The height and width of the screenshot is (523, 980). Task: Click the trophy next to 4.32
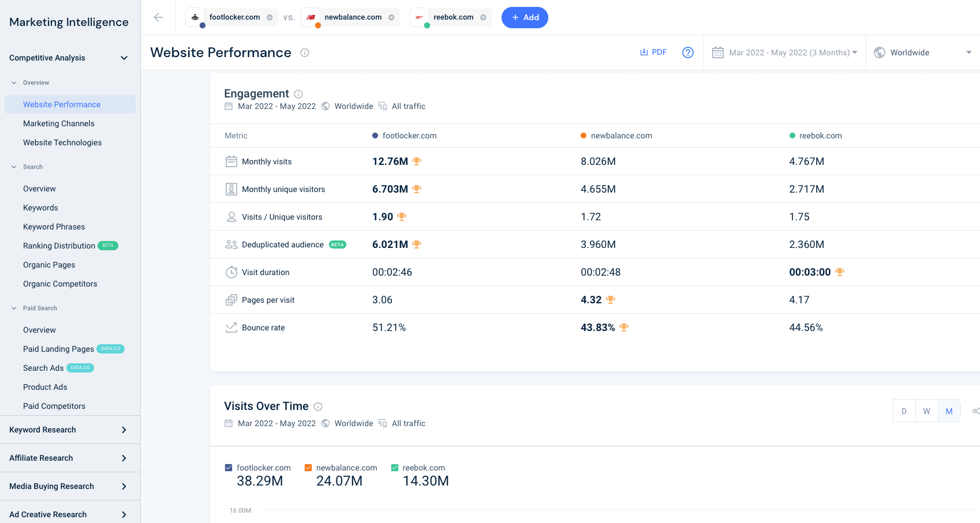click(x=611, y=300)
